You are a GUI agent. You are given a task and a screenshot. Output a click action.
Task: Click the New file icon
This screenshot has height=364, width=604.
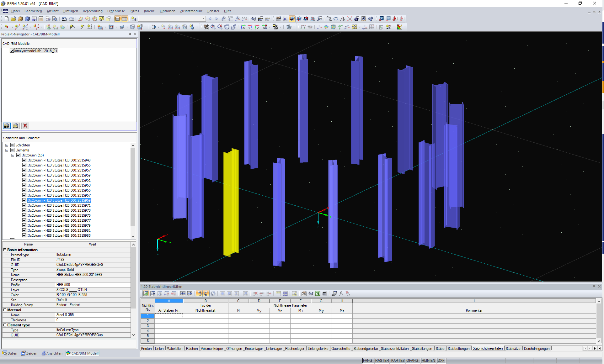coord(6,19)
